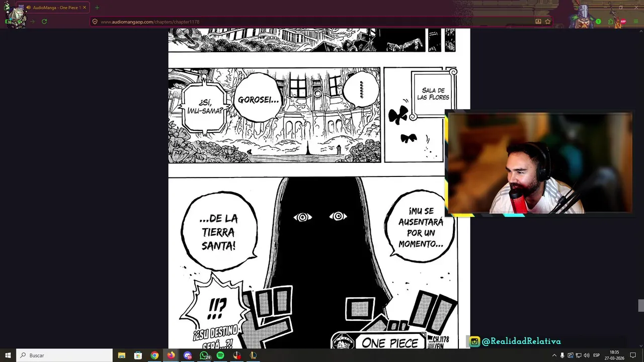Image resolution: width=644 pixels, height=362 pixels.
Task: Switch to Firefox in the taskbar
Action: 171,355
